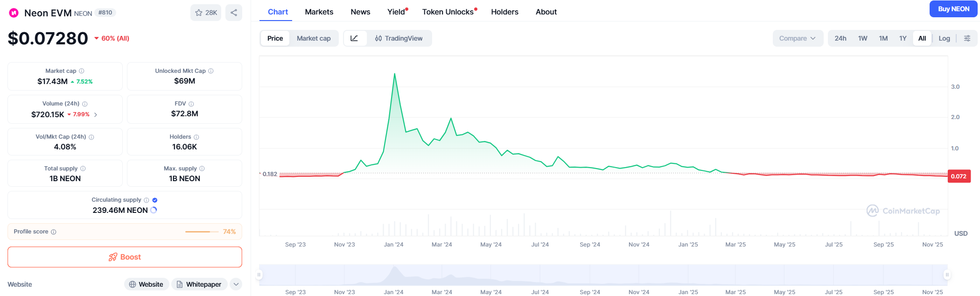Open the Holders tab
Image resolution: width=980 pixels, height=296 pixels.
pos(504,12)
